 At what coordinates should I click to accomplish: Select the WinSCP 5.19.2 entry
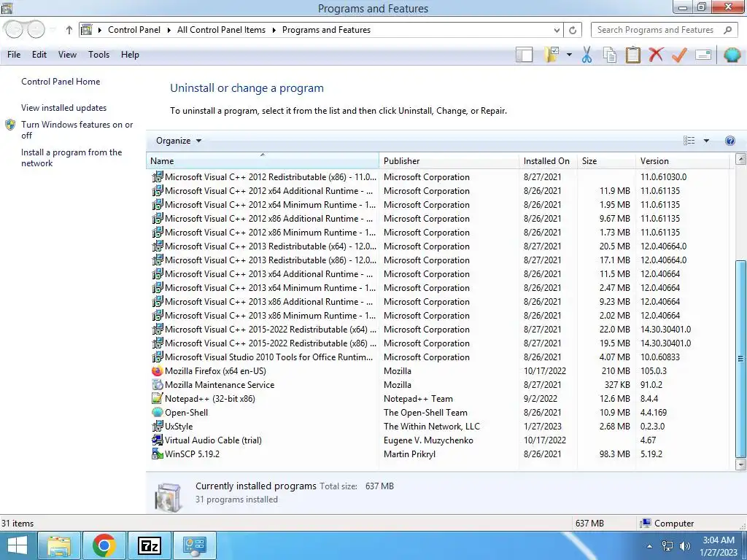click(440, 454)
